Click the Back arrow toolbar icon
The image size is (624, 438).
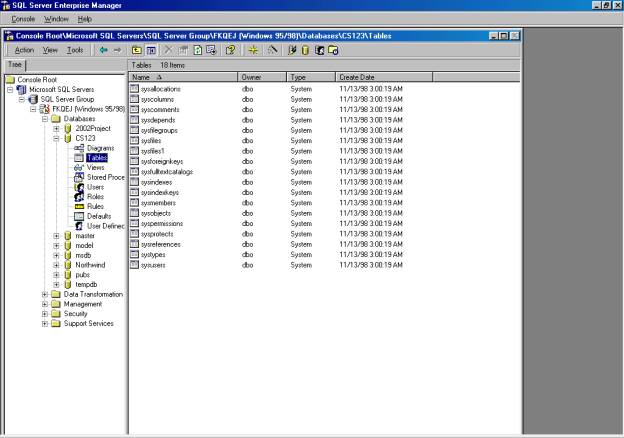(x=102, y=49)
